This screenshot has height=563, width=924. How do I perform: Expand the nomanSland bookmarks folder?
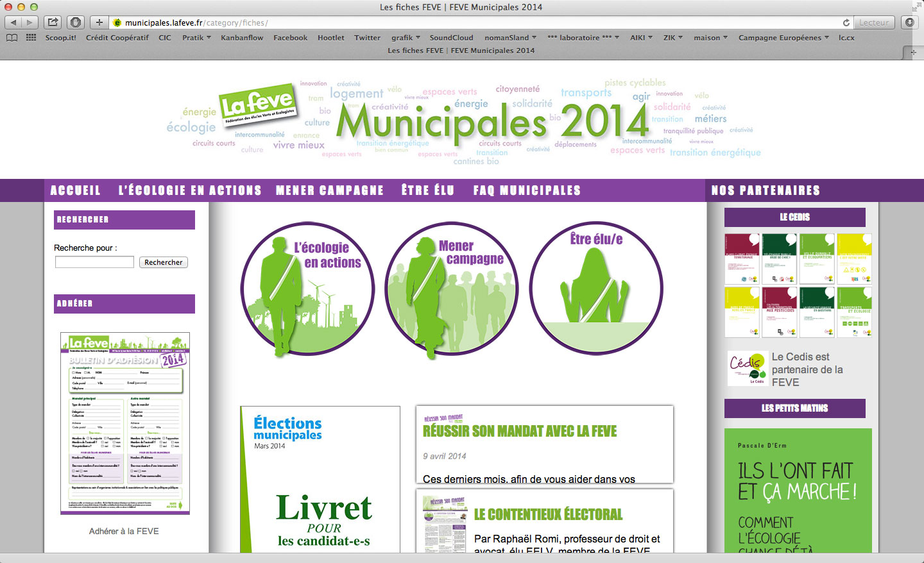pos(510,38)
